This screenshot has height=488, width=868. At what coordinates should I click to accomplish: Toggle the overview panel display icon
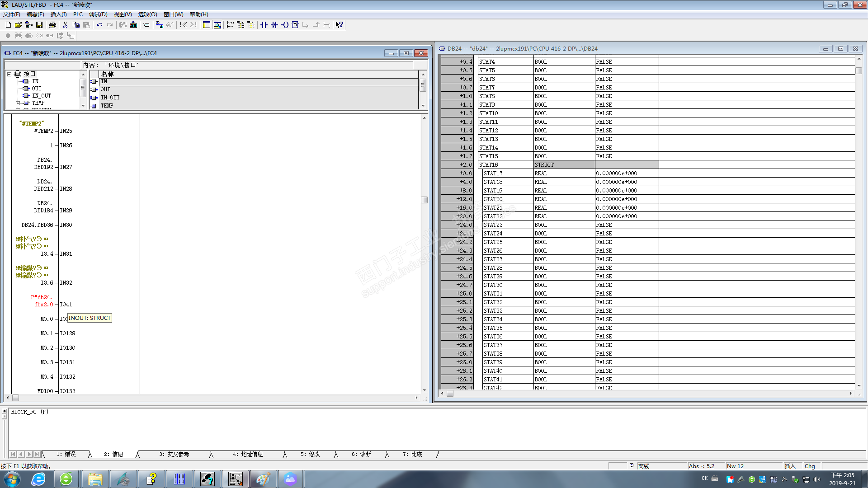point(207,25)
